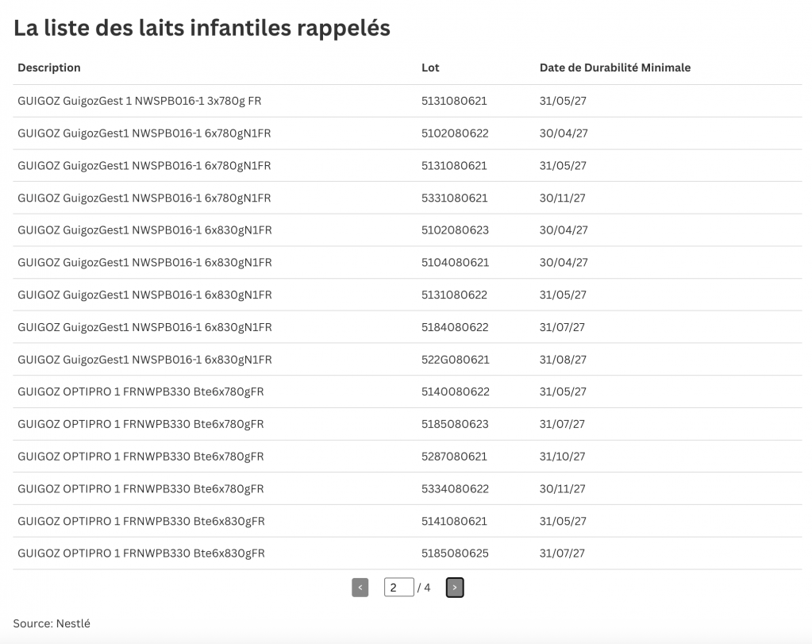Select lot number 5331080621
Viewport: 812px width, 644px height.
tap(454, 198)
